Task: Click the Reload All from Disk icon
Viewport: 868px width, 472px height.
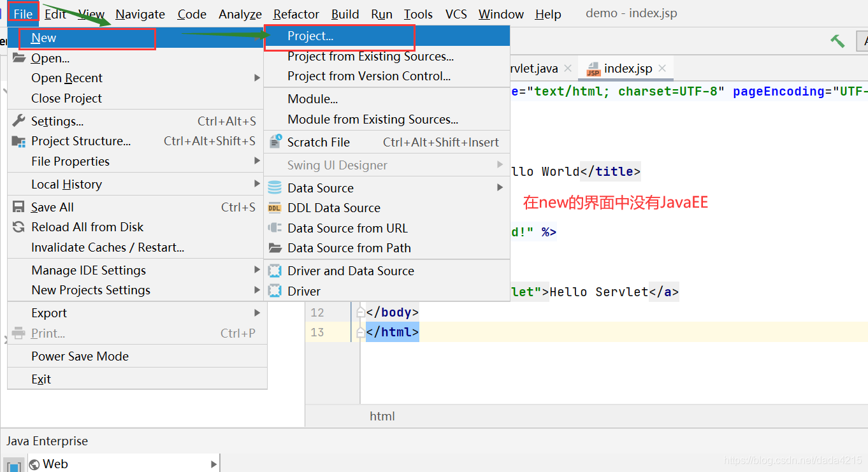Action: click(x=19, y=227)
